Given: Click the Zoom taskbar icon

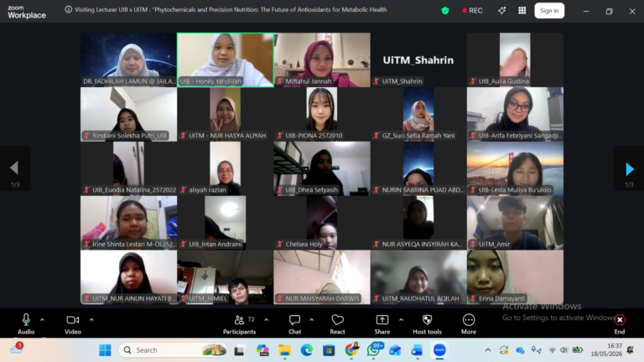Looking at the screenshot, I should 439,350.
